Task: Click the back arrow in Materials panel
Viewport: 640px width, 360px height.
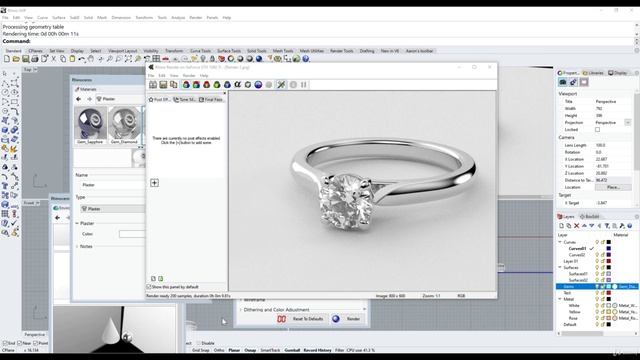Action: tap(79, 99)
